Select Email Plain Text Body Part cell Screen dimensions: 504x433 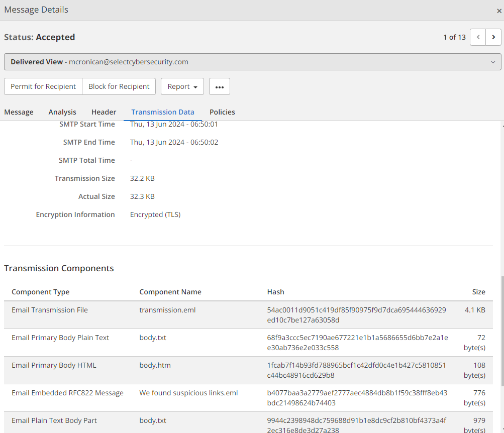(54, 420)
